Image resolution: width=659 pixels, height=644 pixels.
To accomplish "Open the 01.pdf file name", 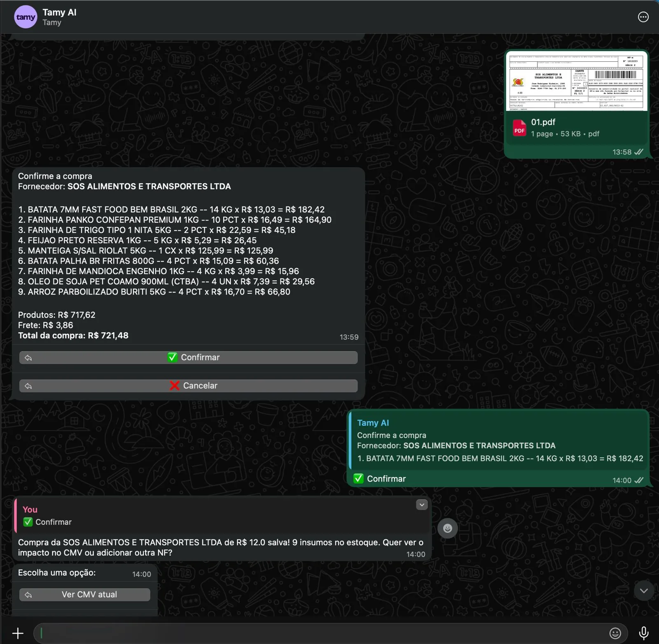I will (x=543, y=122).
